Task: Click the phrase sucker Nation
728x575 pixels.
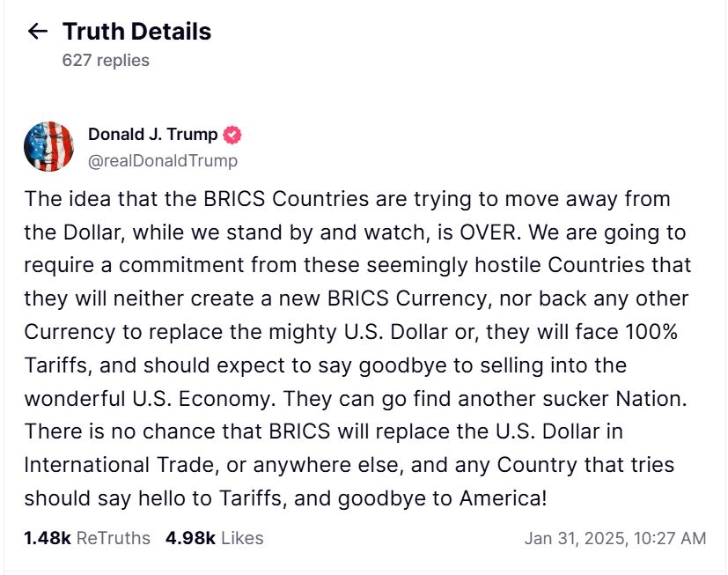Action: (614, 399)
